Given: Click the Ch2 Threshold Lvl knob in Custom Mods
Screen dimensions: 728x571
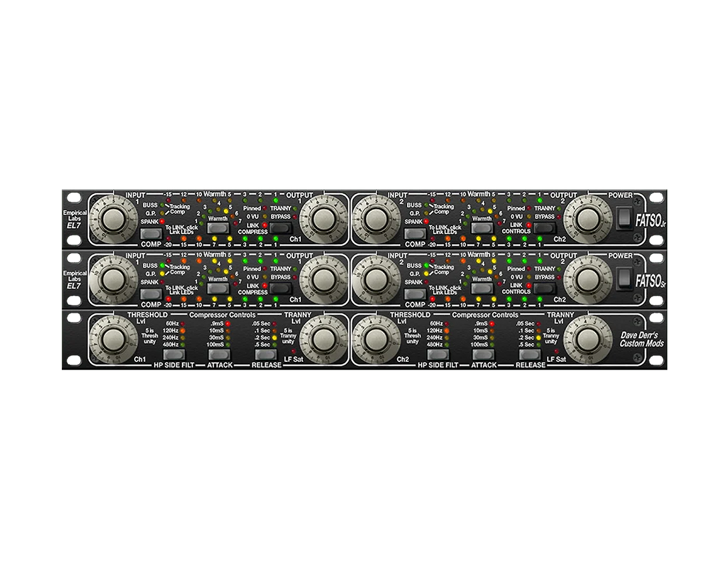Looking at the screenshot, I should (x=376, y=339).
